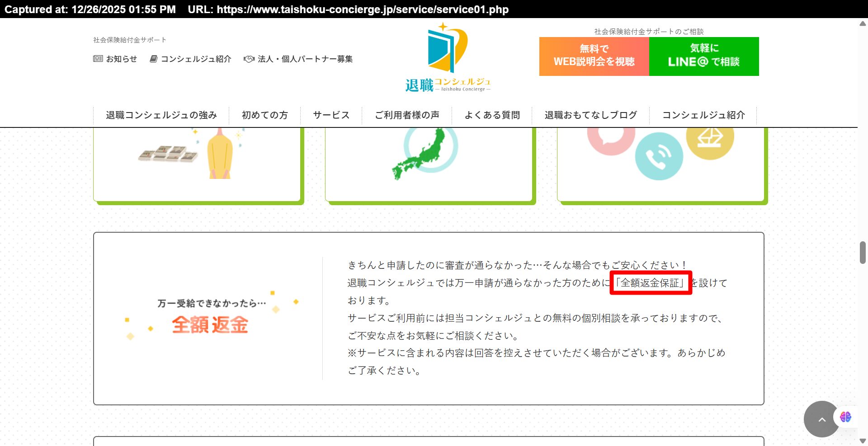Open ご利用者様の声 menu item

(x=407, y=115)
